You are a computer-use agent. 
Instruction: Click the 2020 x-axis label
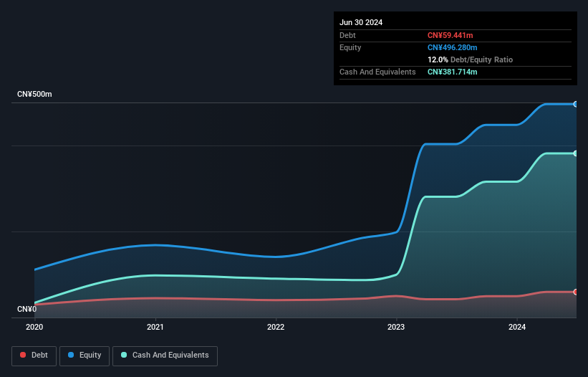click(x=34, y=327)
